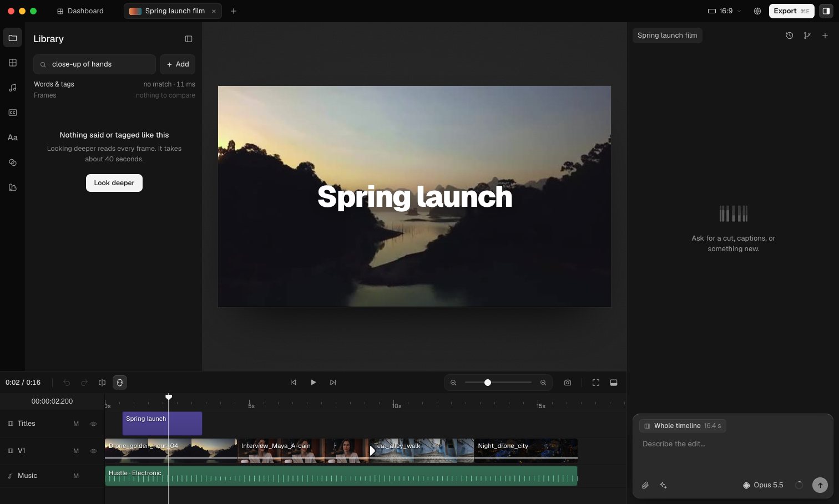The height and width of the screenshot is (504, 839).
Task: Toggle the timeline panel layout icon
Action: 614,383
